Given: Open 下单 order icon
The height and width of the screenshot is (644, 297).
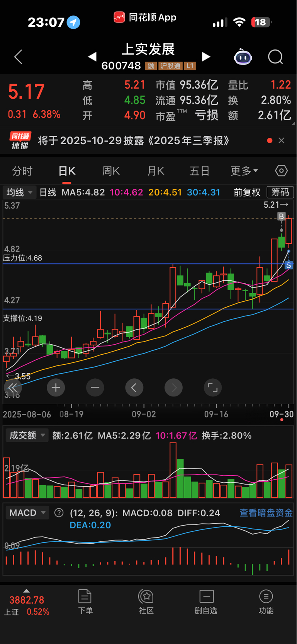Looking at the screenshot, I should (85, 602).
